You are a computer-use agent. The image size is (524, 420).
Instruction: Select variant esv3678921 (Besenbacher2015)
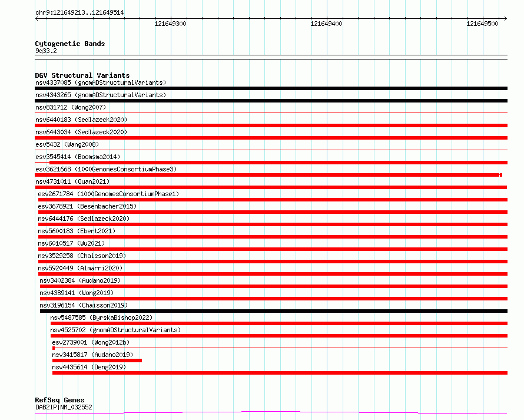coord(87,206)
